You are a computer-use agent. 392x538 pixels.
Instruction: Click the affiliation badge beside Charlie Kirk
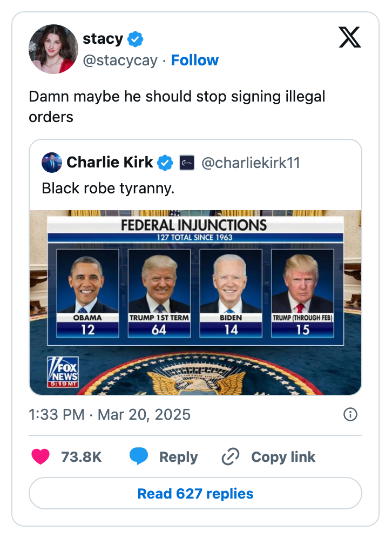(x=187, y=163)
